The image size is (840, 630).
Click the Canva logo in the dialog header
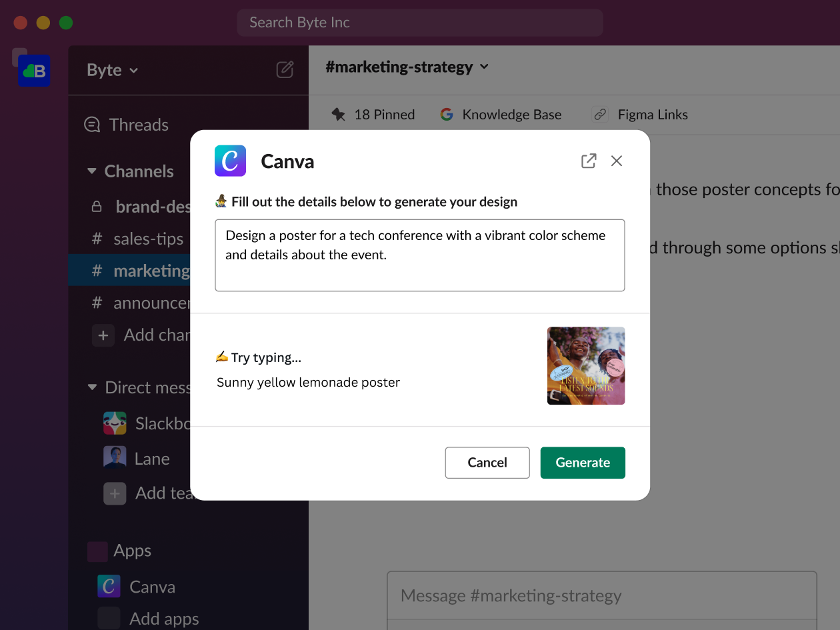(230, 161)
